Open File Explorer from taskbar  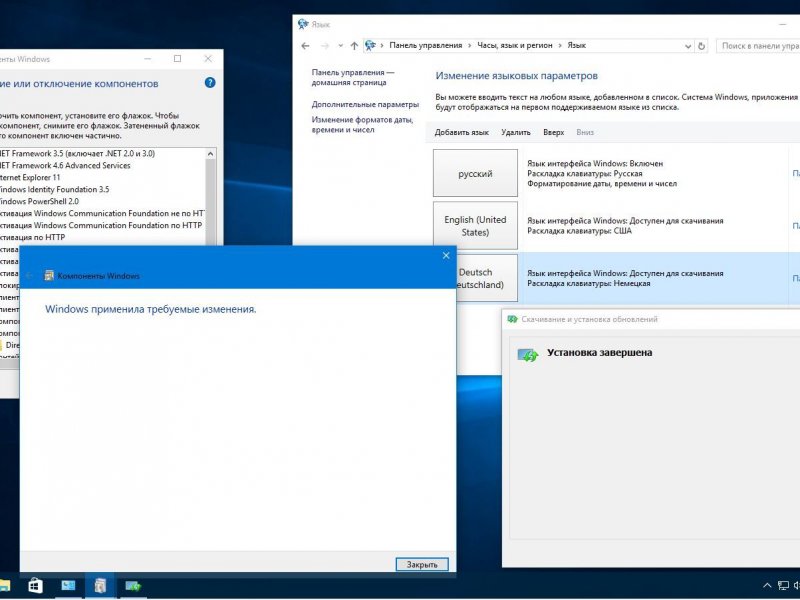pos(4,586)
